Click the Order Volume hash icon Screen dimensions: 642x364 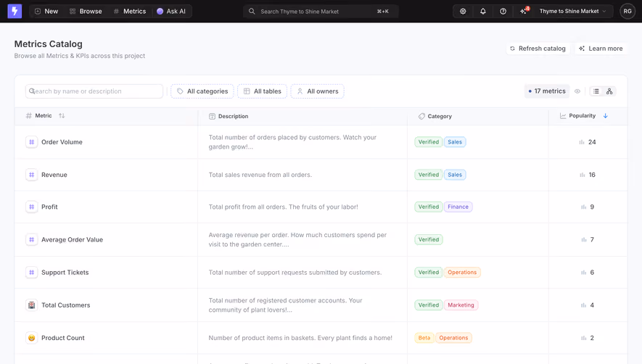pos(31,142)
